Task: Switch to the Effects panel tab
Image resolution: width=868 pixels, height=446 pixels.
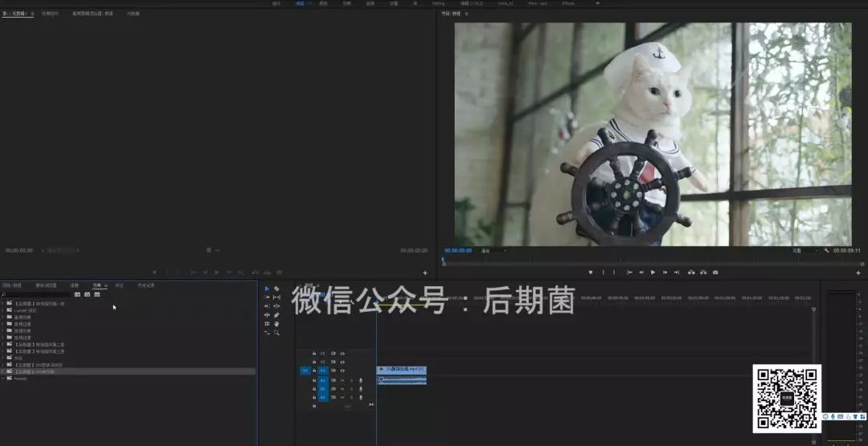Action: 97,285
